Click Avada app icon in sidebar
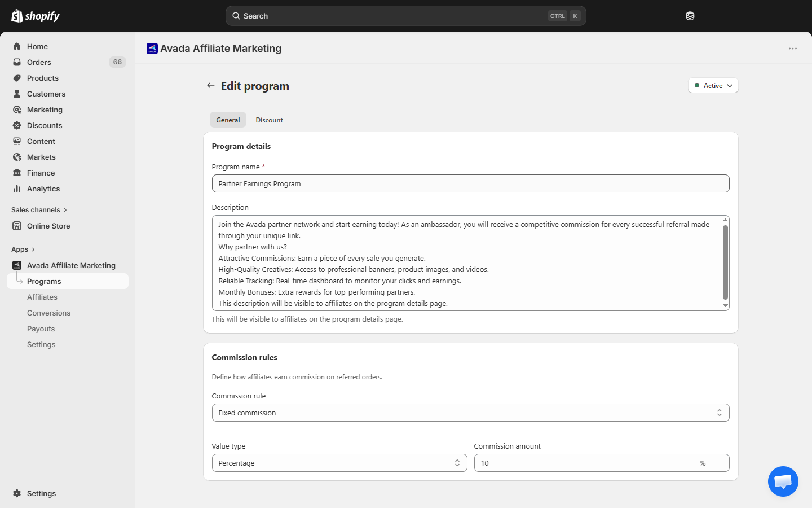 17,265
